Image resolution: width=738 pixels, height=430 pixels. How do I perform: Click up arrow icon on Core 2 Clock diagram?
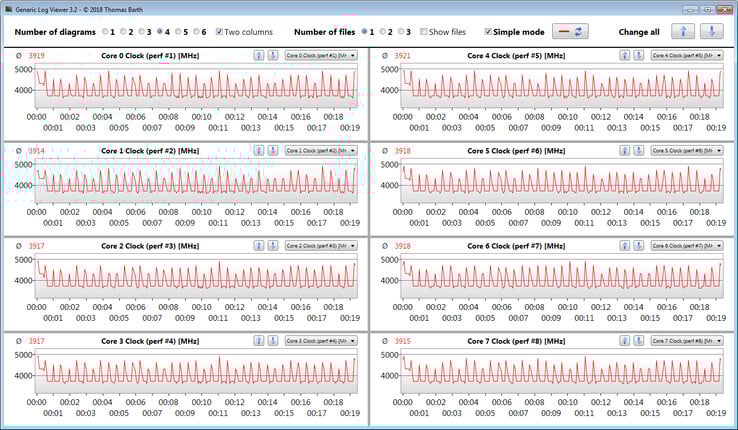click(x=259, y=246)
